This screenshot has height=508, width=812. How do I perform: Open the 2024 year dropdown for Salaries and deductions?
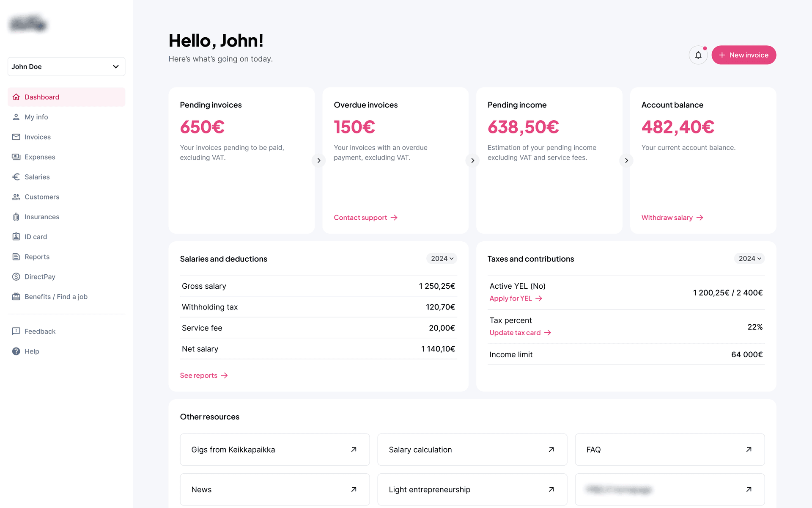coord(442,258)
